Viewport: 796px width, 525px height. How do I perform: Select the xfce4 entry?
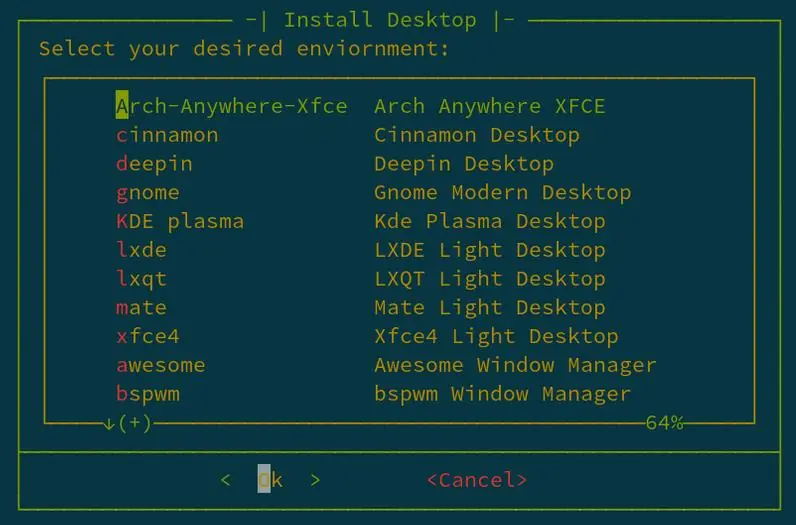[x=148, y=336]
